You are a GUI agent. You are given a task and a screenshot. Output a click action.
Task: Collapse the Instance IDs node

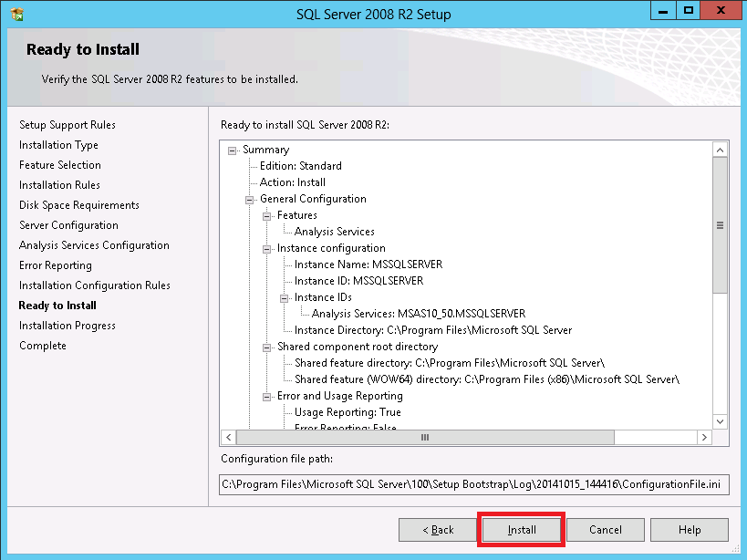click(x=284, y=298)
